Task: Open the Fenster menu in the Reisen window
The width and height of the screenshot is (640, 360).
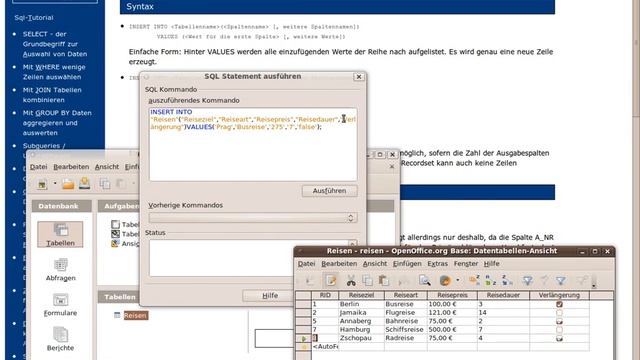Action: 466,264
